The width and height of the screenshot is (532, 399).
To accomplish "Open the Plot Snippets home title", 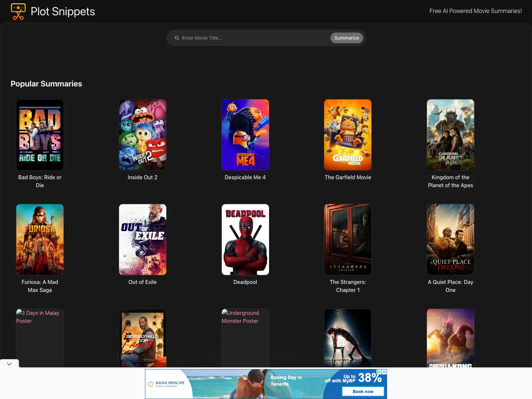I will [x=63, y=12].
